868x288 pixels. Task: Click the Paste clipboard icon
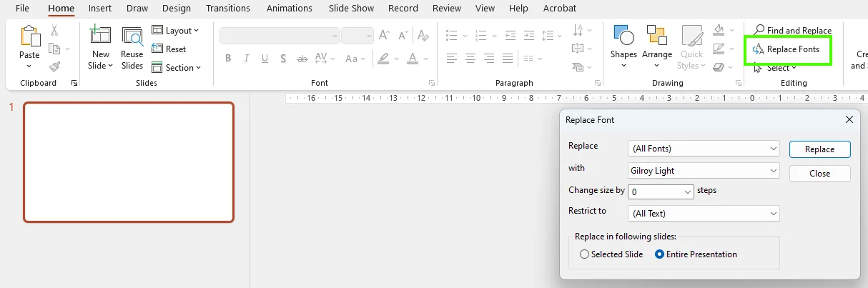(x=30, y=37)
